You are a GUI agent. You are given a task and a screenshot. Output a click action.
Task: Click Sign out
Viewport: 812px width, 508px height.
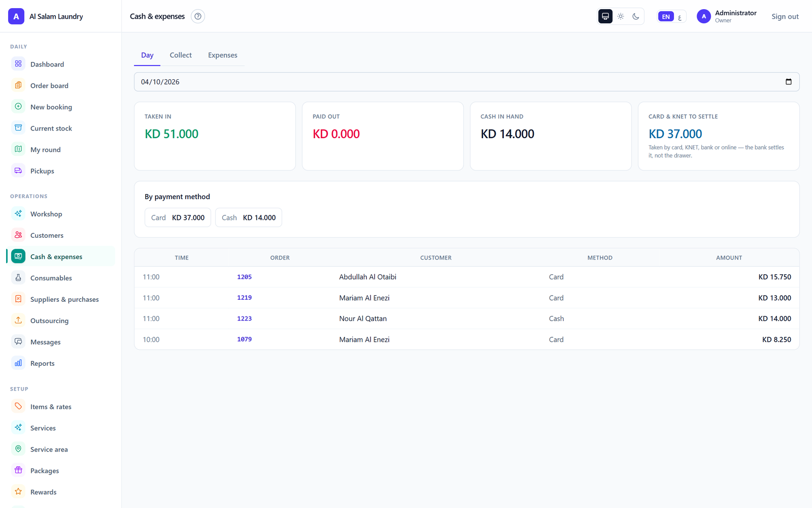tap(785, 16)
